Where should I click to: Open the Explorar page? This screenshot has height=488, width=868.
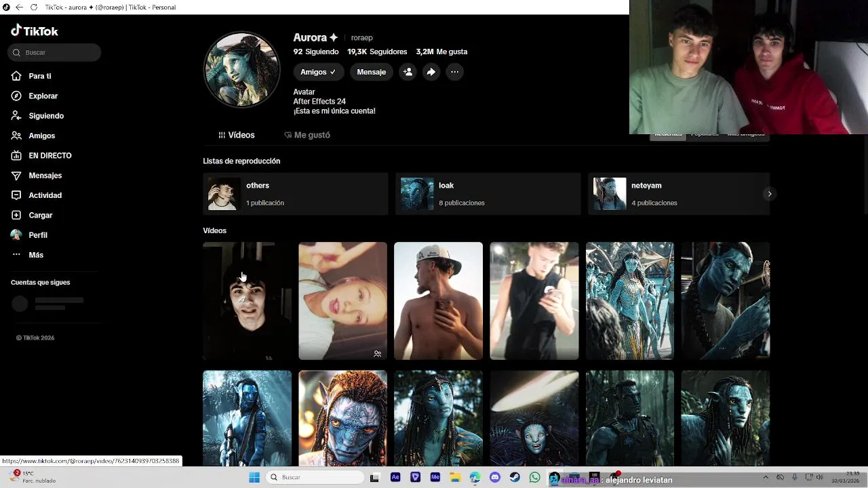(x=43, y=96)
